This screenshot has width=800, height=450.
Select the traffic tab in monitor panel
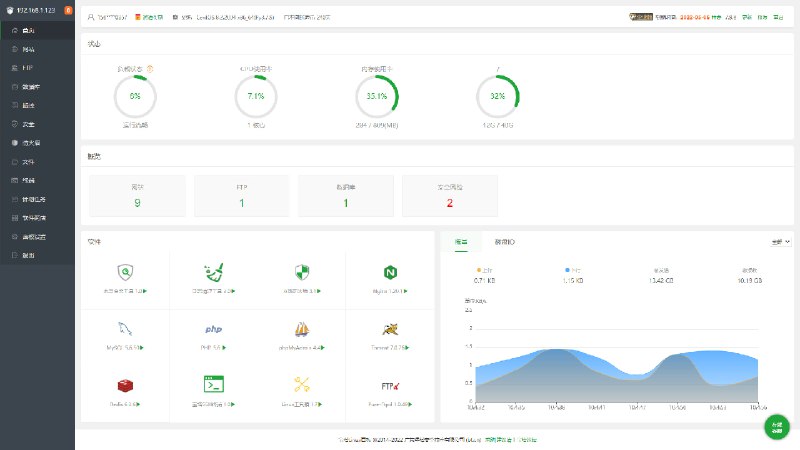click(x=461, y=242)
